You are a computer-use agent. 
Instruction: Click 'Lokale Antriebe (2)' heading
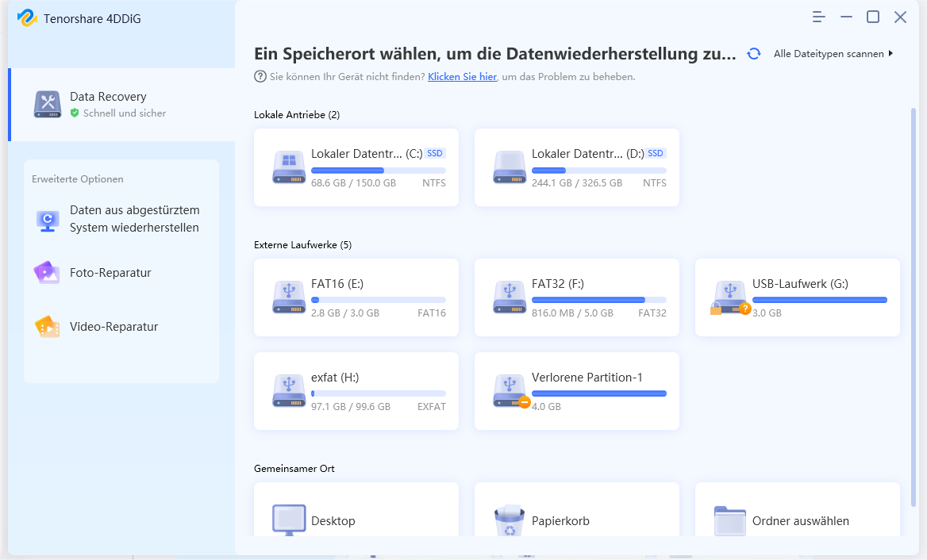297,114
